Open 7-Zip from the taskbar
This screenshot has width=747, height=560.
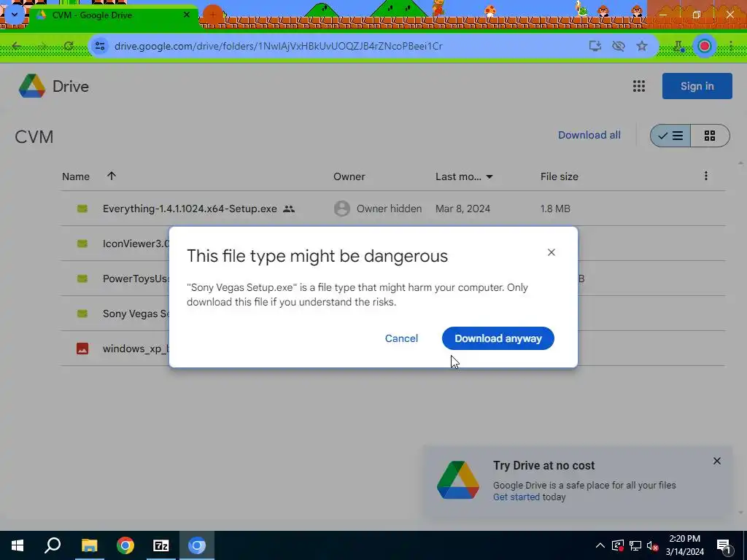[x=161, y=545]
